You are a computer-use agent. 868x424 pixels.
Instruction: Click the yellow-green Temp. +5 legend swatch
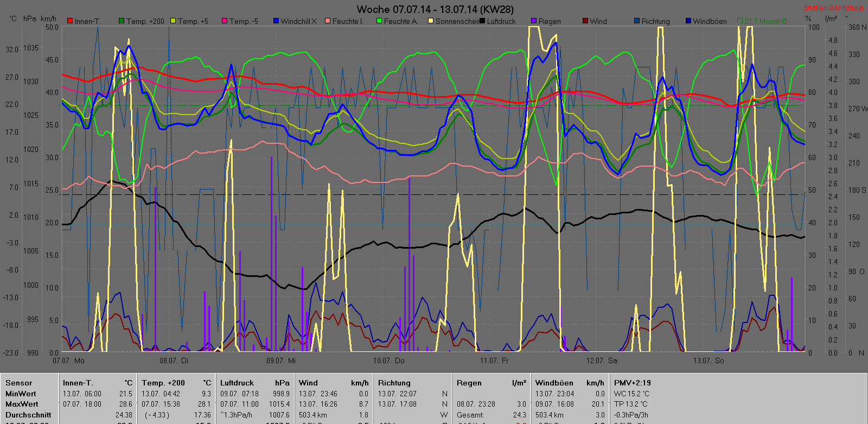173,21
